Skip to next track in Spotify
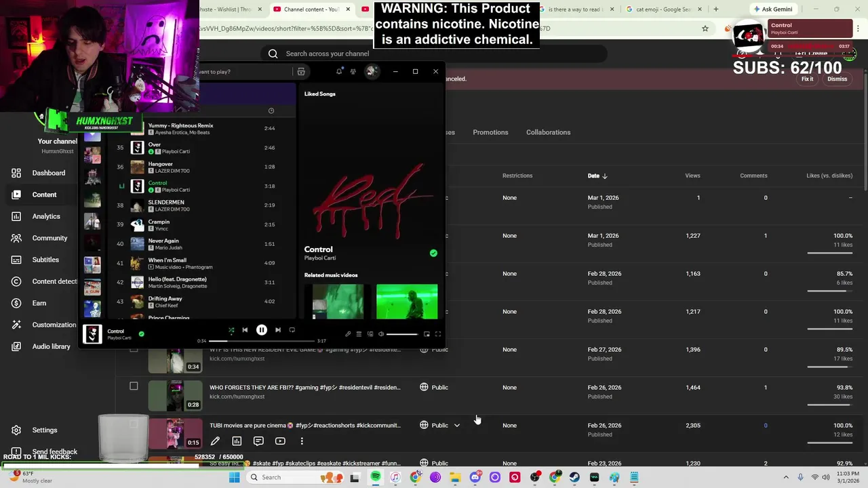 pyautogui.click(x=278, y=330)
